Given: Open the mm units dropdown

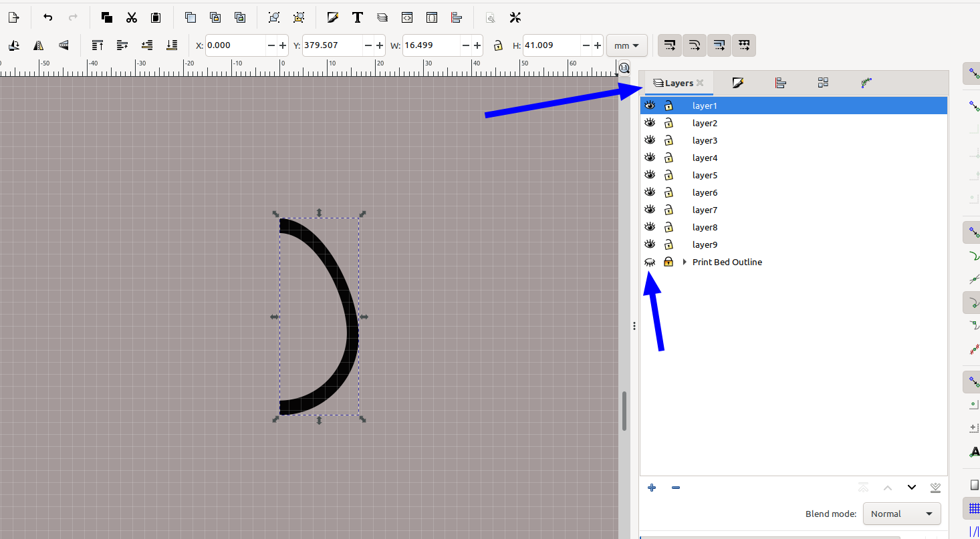Looking at the screenshot, I should [x=627, y=45].
